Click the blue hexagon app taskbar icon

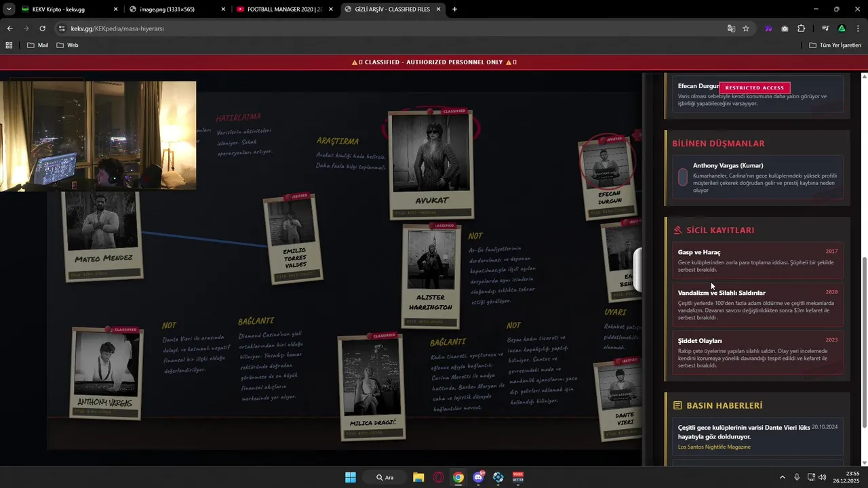(x=498, y=477)
